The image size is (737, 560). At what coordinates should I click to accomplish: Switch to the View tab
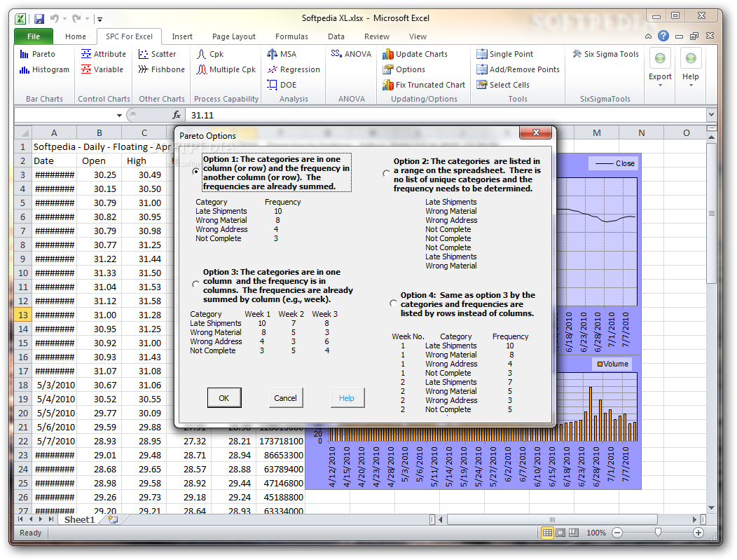418,36
